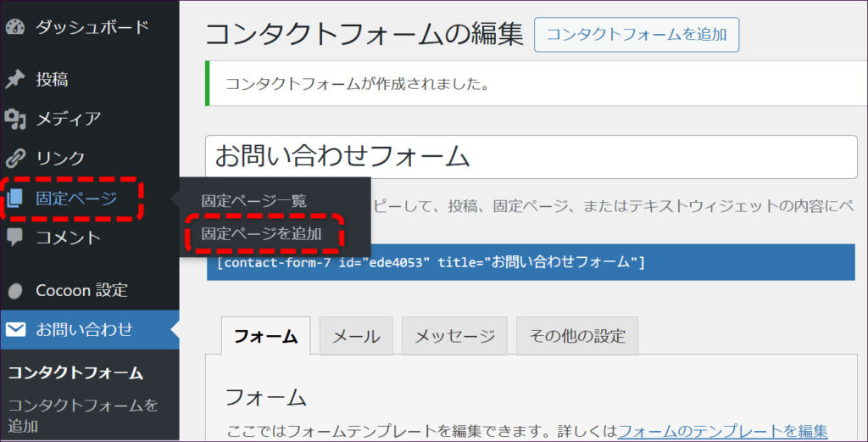Switch to the フォーム tab

(x=265, y=336)
